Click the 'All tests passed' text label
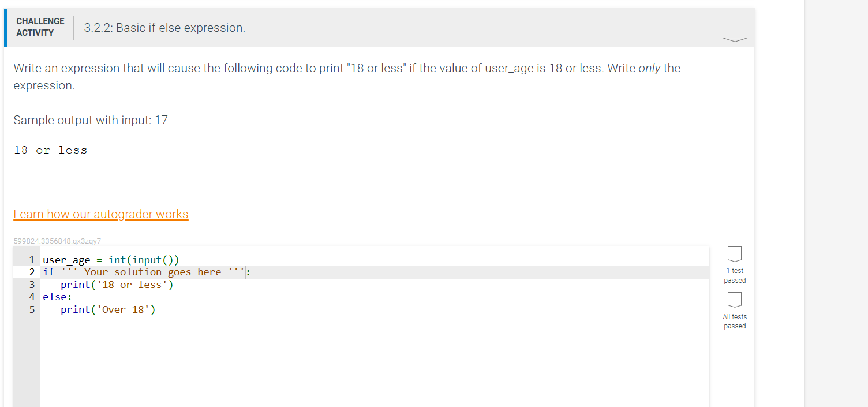Viewport: 868px width, 407px height. point(735,321)
